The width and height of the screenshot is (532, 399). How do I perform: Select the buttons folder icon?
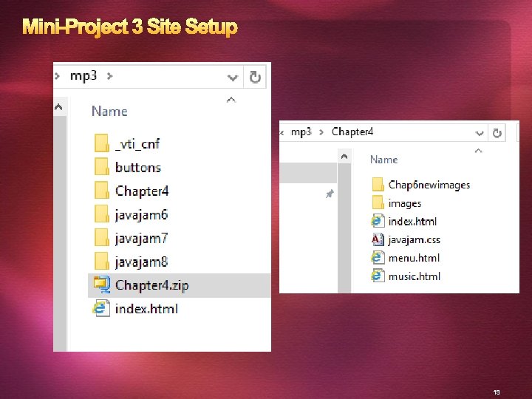coord(102,166)
